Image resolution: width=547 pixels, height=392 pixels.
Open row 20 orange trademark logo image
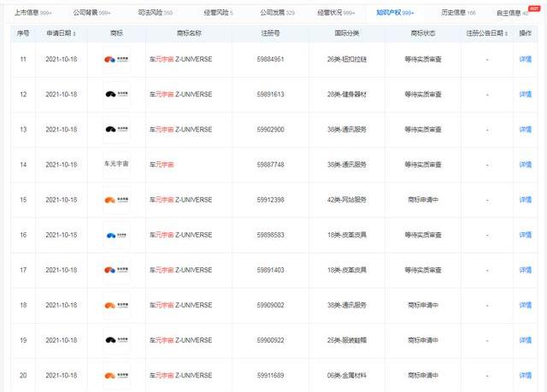[116, 376]
